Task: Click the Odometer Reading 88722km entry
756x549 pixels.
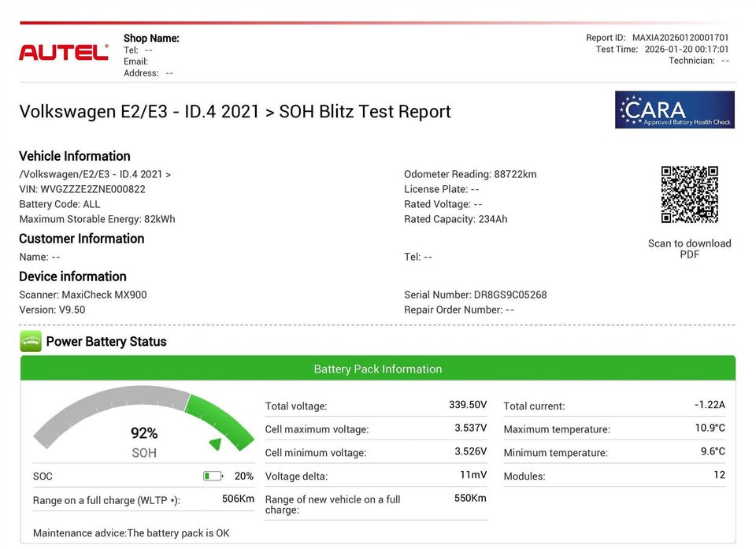Action: coord(470,174)
